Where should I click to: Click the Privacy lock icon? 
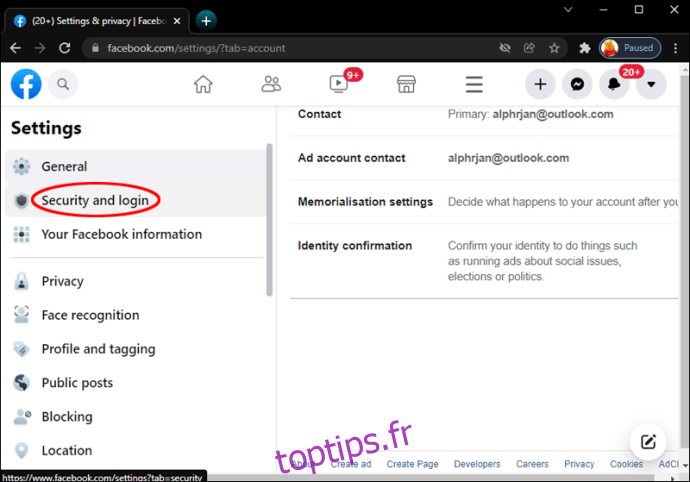pos(21,281)
